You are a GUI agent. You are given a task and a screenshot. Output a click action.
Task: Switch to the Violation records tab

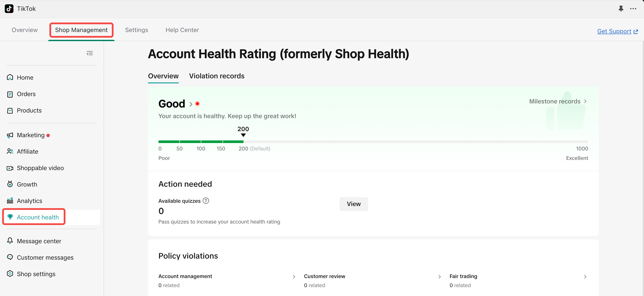(x=216, y=76)
